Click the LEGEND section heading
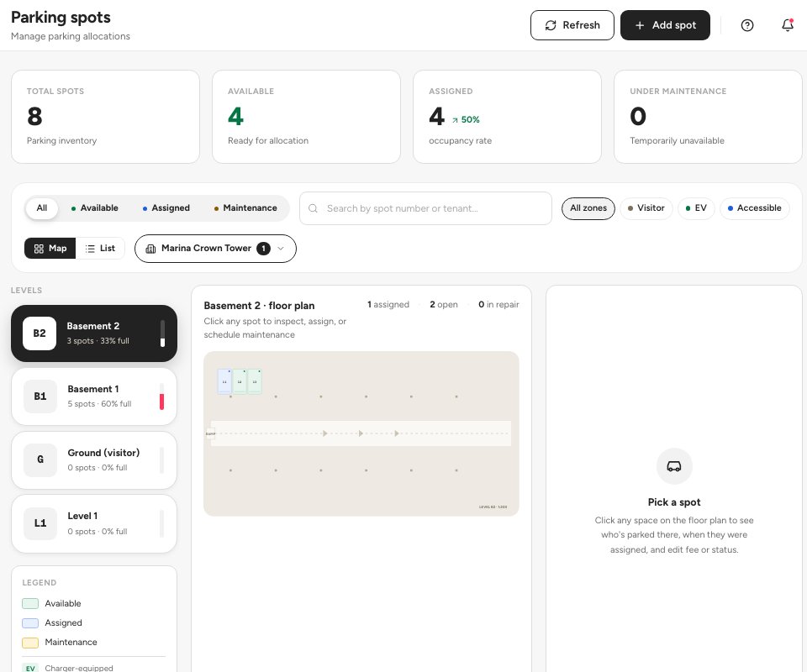The height and width of the screenshot is (672, 807). (x=40, y=582)
